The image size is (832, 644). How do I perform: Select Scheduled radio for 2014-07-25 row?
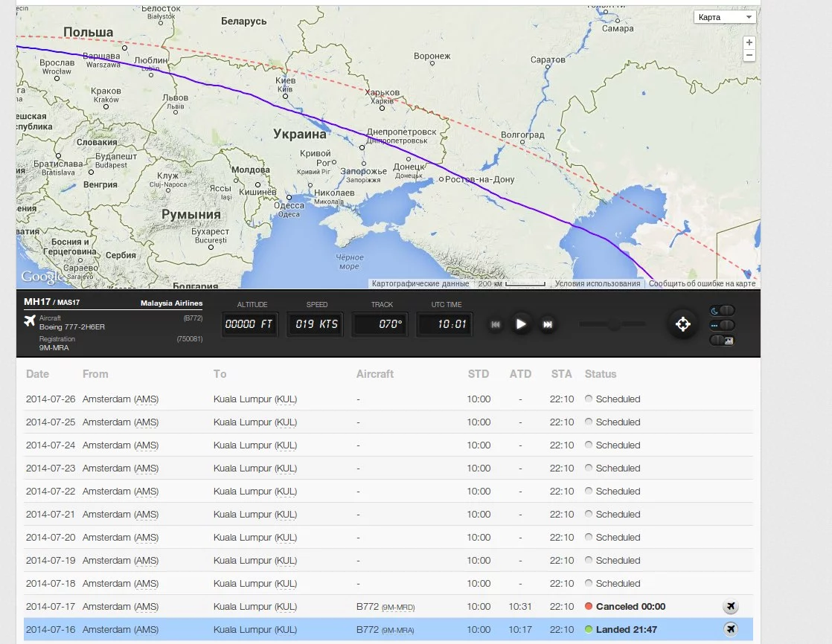(589, 422)
